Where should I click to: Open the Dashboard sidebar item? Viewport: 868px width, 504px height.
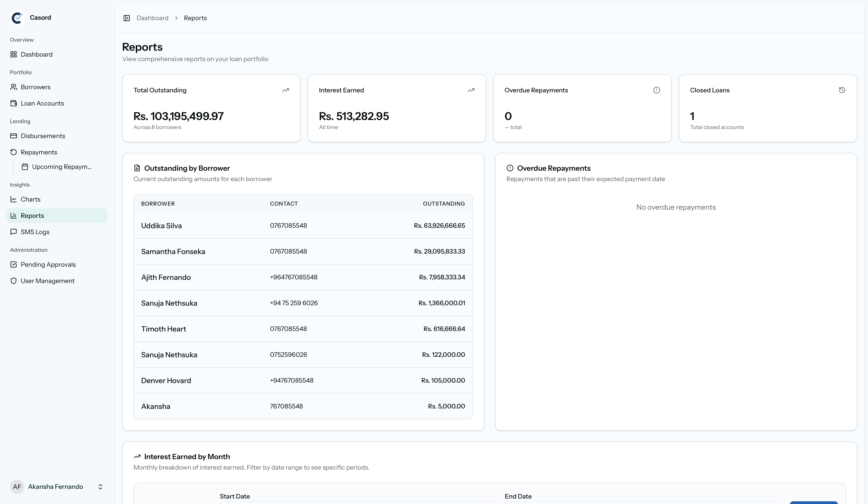[x=36, y=55]
